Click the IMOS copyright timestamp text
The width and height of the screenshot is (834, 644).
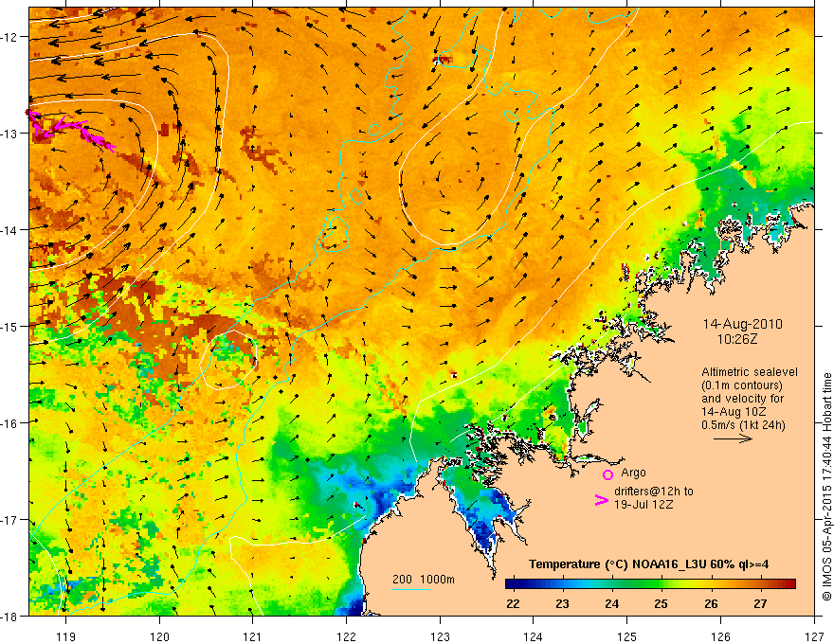click(x=826, y=487)
